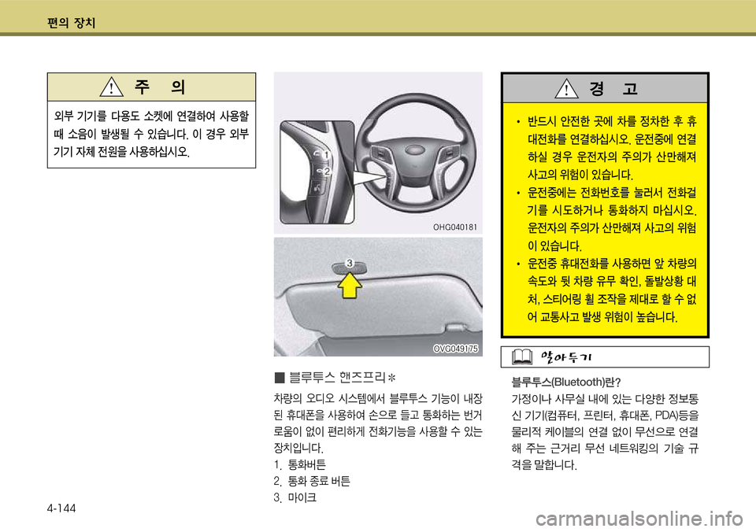
Task: Click the yellow arrow pointing at microphone
Action: coord(349,286)
